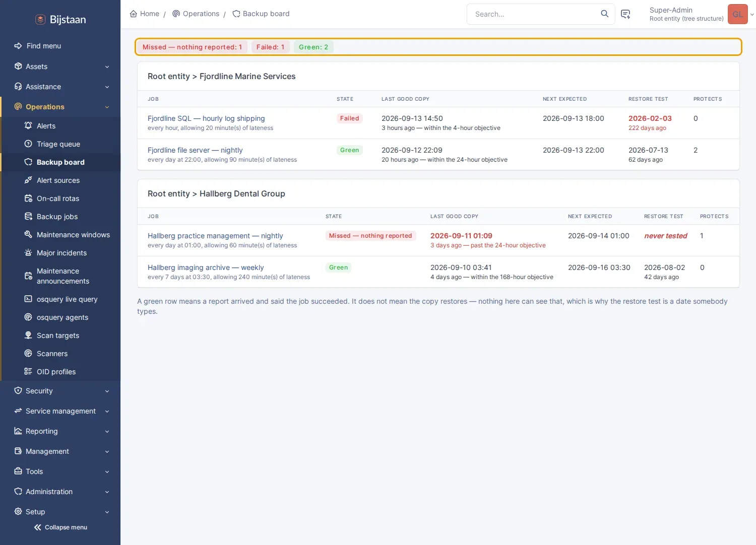Open osquery agents menu item
The height and width of the screenshot is (545, 756).
click(60, 317)
